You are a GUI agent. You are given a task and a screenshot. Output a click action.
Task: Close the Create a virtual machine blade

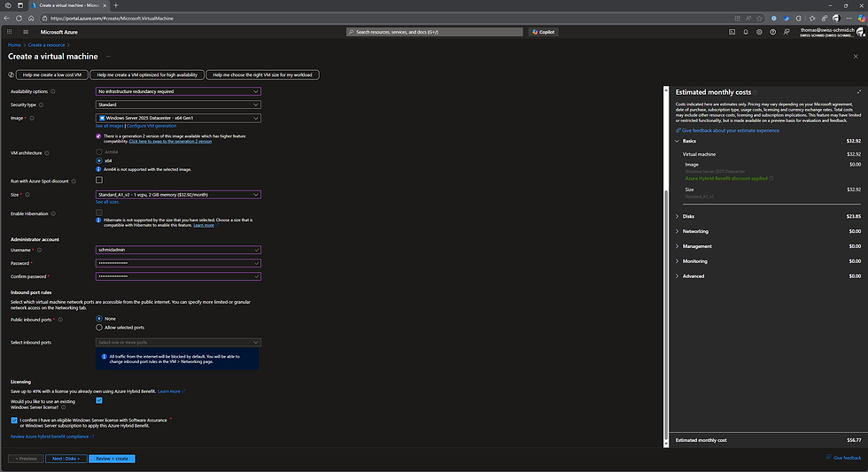(x=856, y=57)
